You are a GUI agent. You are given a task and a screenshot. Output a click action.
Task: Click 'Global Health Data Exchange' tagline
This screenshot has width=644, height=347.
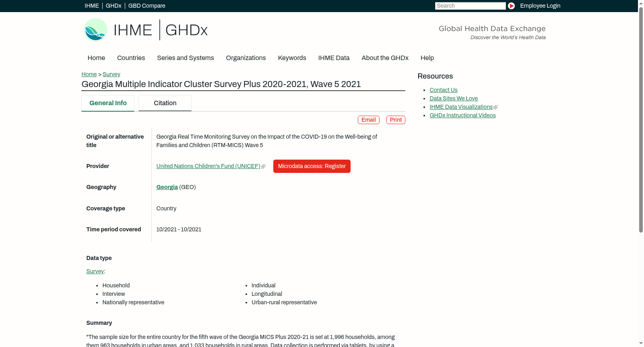click(492, 29)
